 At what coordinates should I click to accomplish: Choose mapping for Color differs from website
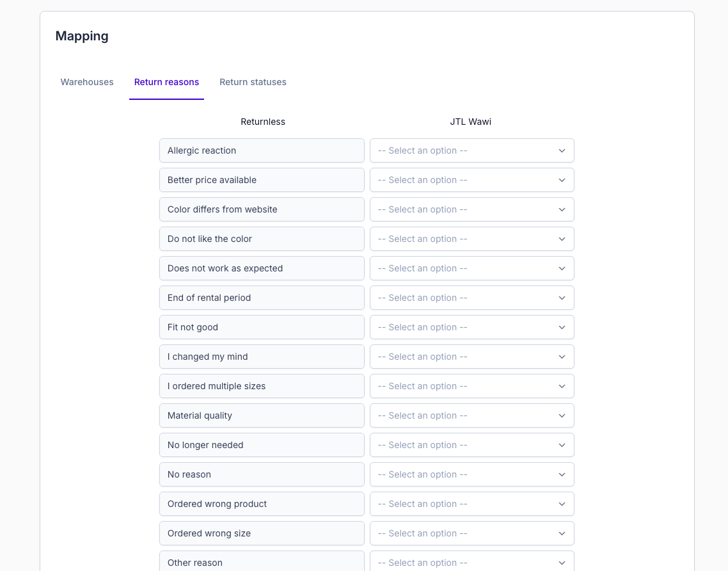click(471, 209)
